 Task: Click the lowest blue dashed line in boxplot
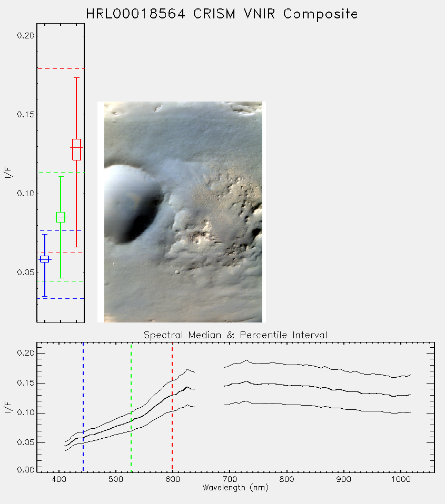(x=61, y=299)
